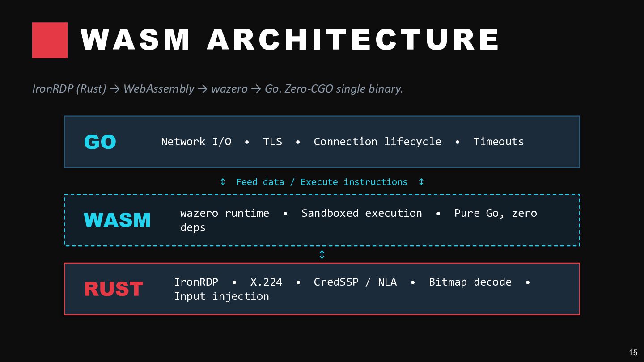The image size is (644, 362).
Task: Click the 'Feed data / Execute instructions' caption
Action: [322, 182]
